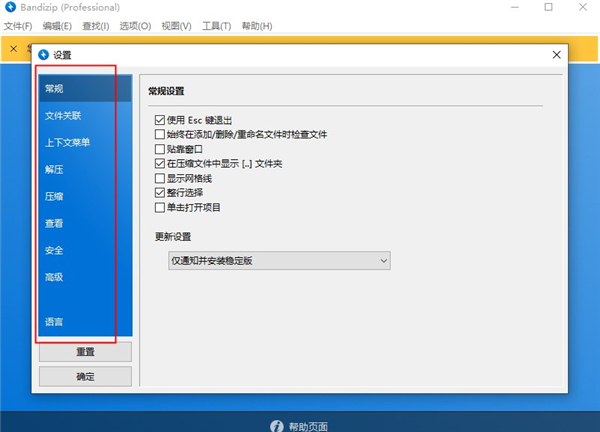The height and width of the screenshot is (432, 600).
Task: Open the 安全 settings tab
Action: coord(85,250)
